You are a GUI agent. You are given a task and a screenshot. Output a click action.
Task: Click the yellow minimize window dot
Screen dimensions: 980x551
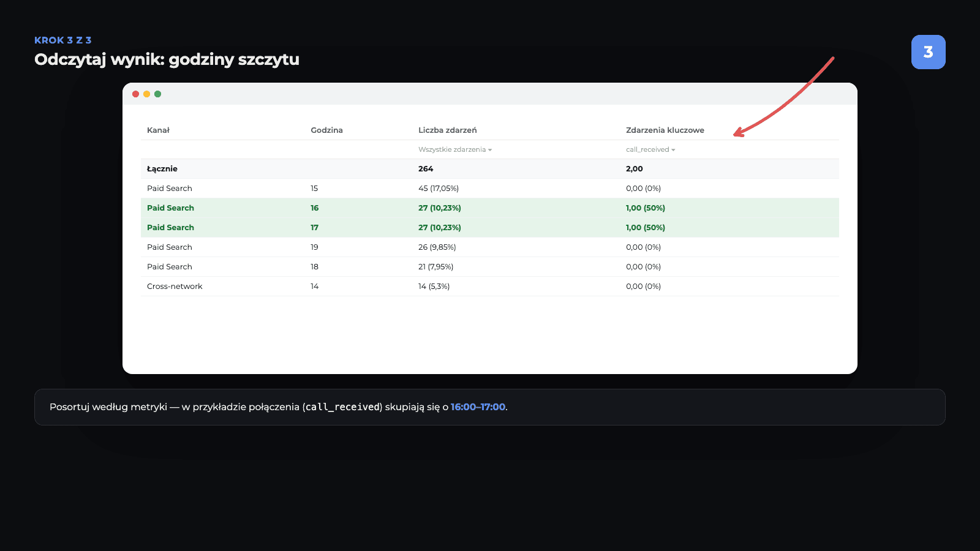click(x=146, y=94)
